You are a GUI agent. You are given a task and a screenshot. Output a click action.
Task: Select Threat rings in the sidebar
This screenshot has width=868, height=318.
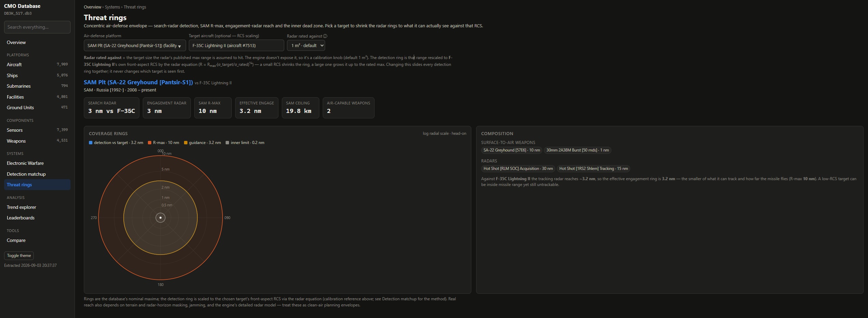(37, 185)
